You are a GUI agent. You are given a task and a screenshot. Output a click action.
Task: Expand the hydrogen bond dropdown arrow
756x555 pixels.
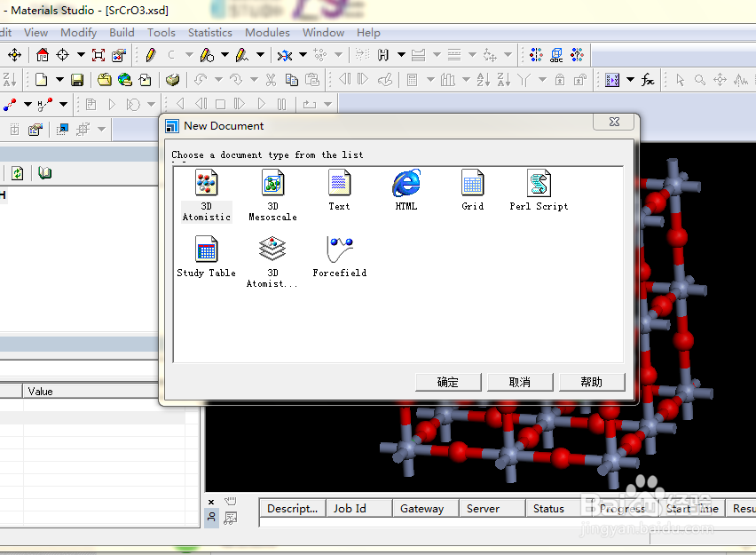(x=63, y=104)
